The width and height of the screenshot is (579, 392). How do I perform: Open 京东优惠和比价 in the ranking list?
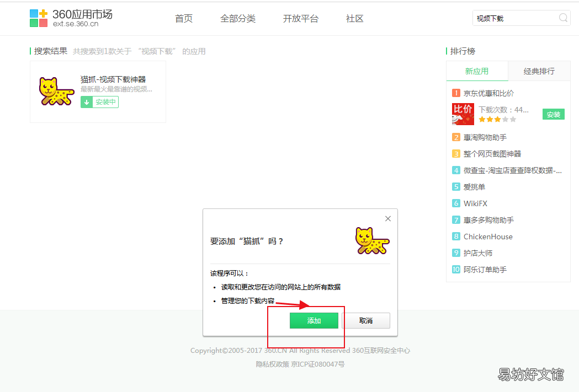488,93
